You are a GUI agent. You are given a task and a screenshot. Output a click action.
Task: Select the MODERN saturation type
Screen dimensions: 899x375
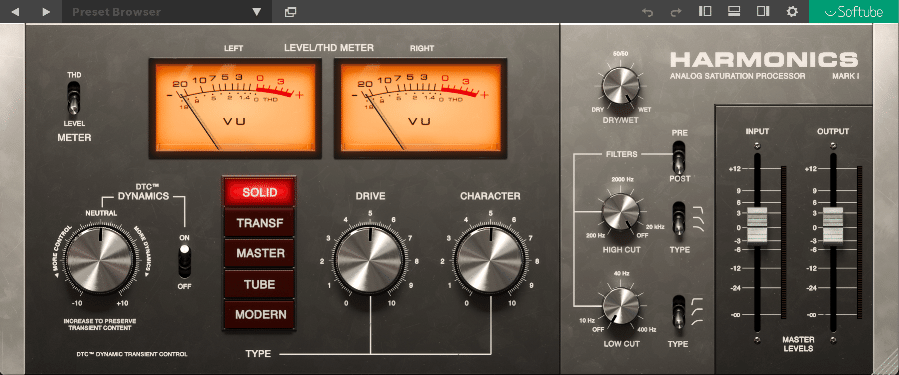point(259,314)
